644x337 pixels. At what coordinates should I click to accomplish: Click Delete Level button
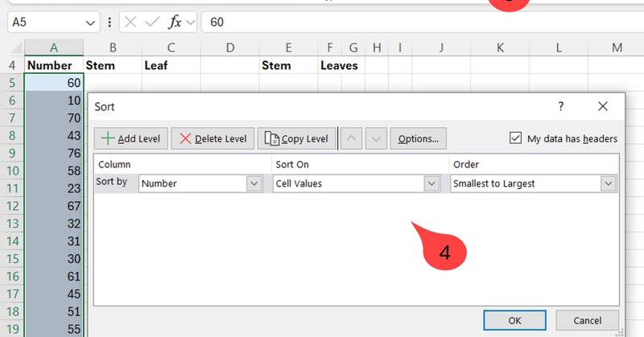(x=213, y=138)
